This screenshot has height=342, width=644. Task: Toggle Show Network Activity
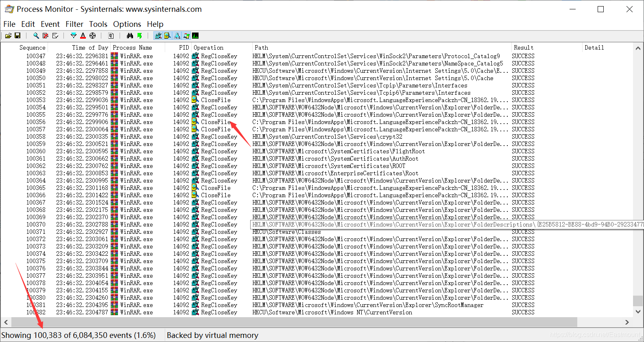177,36
